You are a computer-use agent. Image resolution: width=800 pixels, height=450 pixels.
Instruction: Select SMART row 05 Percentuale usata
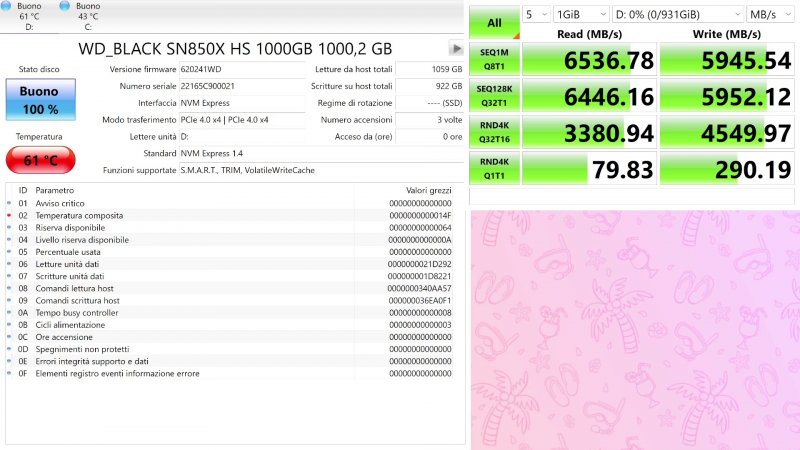tap(230, 252)
